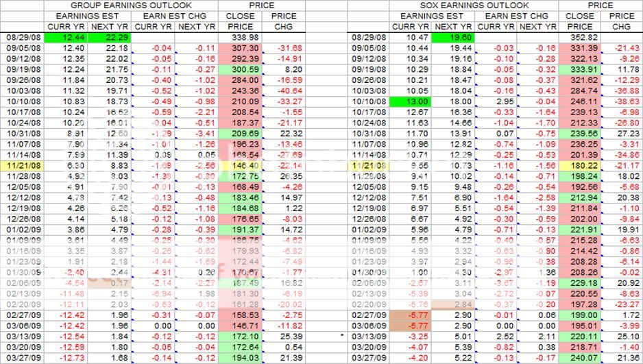
Task: Select green highlighted 13.00 cell
Action: point(409,101)
